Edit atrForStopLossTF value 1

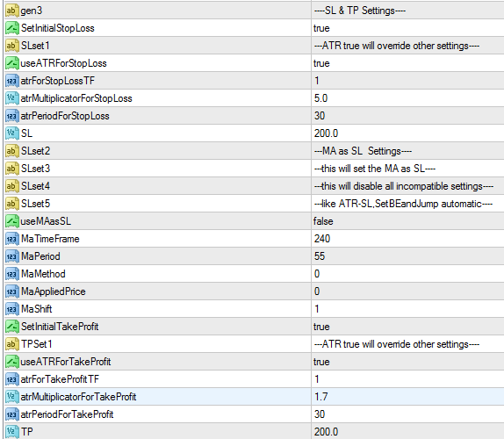[317, 81]
